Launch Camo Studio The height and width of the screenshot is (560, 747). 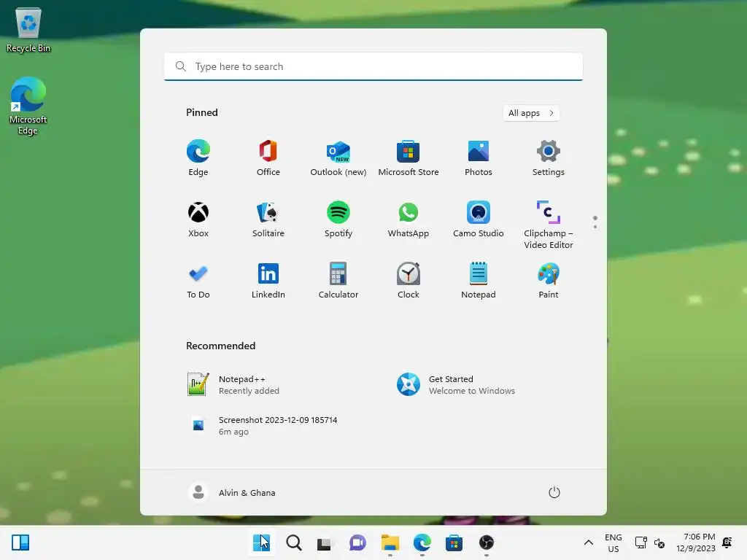(479, 219)
